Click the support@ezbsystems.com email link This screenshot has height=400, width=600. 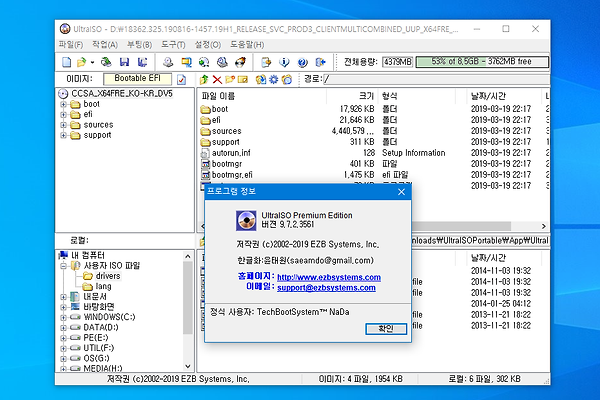click(x=326, y=287)
